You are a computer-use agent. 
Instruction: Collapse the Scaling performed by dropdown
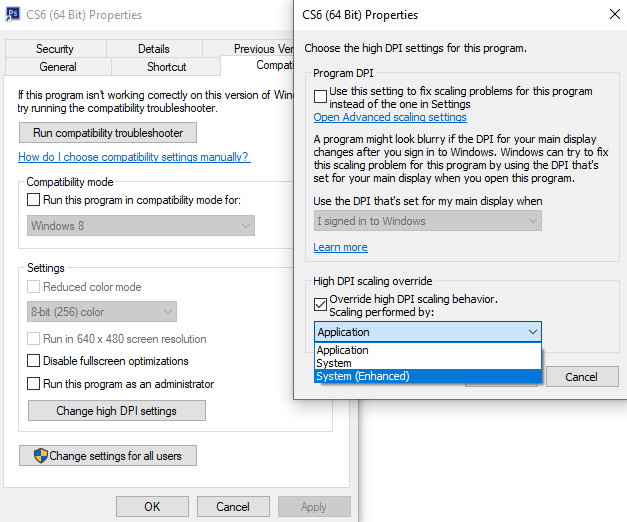click(x=532, y=332)
